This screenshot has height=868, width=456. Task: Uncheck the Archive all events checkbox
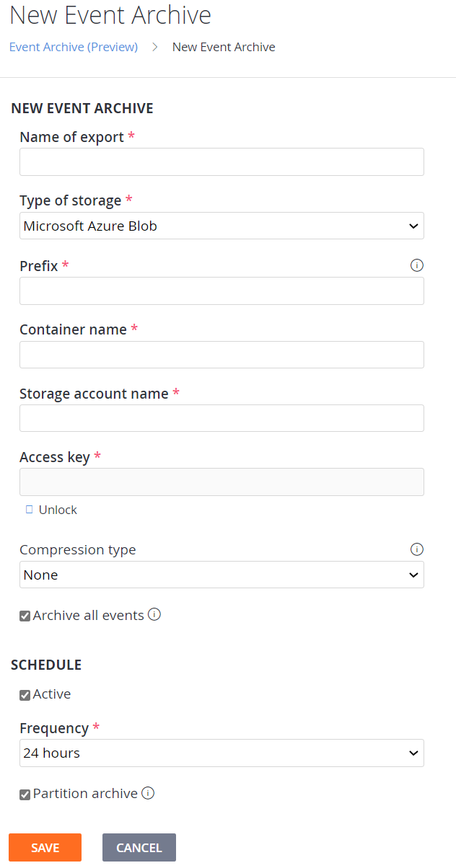click(25, 616)
